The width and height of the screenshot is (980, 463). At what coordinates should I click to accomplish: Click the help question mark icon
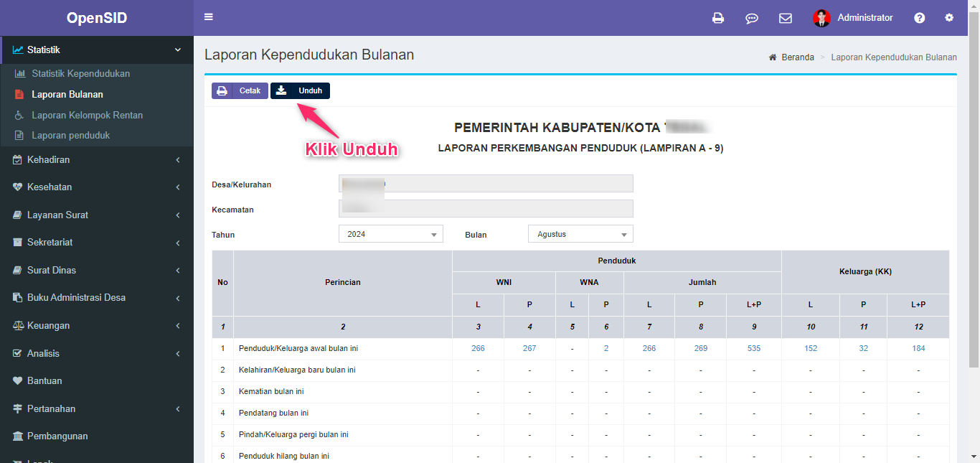tap(919, 17)
